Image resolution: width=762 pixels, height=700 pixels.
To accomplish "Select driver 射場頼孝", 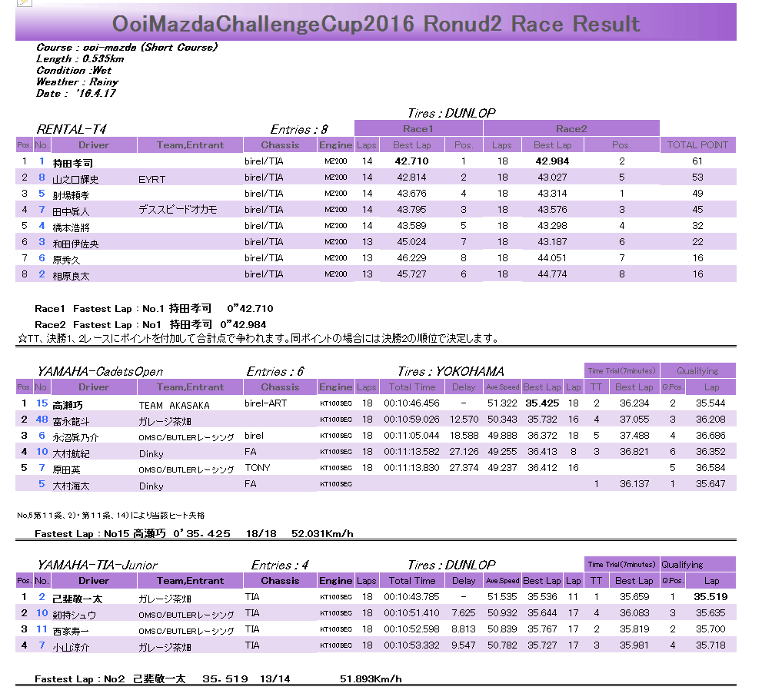I will [x=71, y=195].
